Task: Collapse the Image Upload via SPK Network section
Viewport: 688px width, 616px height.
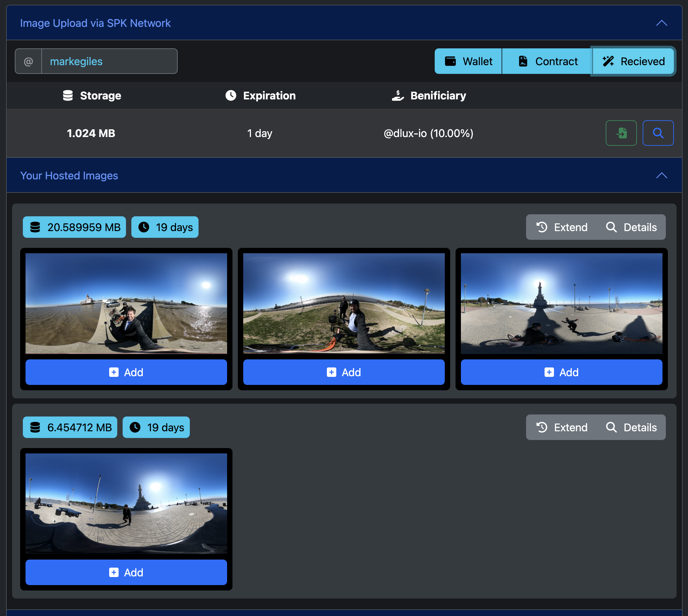Action: (661, 23)
